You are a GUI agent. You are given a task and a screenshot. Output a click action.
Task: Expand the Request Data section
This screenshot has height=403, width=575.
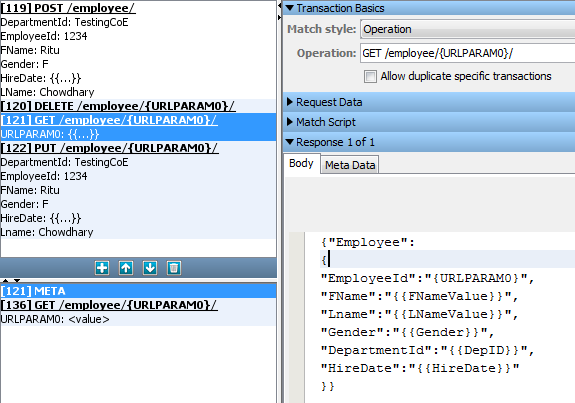coord(290,102)
